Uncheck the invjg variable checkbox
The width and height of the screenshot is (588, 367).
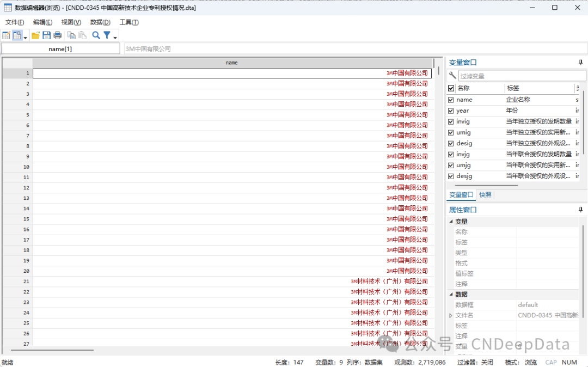[451, 155]
